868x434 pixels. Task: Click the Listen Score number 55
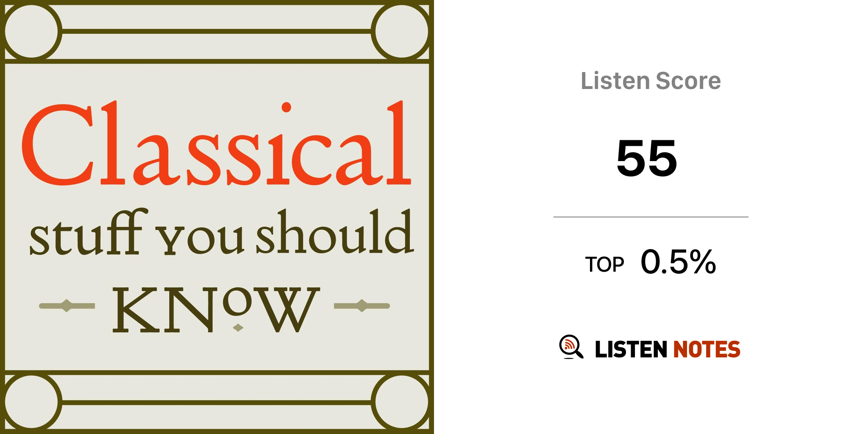647,158
